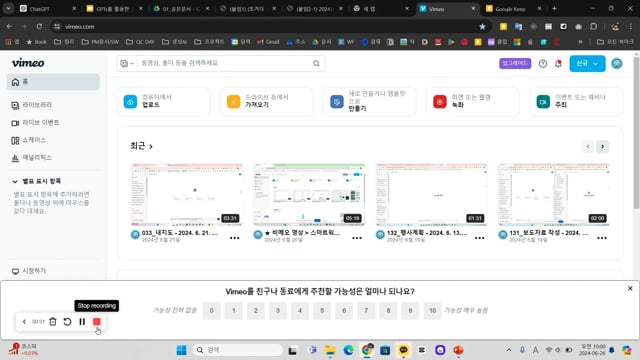Viewport: 640px width, 360px height.
Task: Select rating 10 in the Vimeo survey
Action: point(432,311)
